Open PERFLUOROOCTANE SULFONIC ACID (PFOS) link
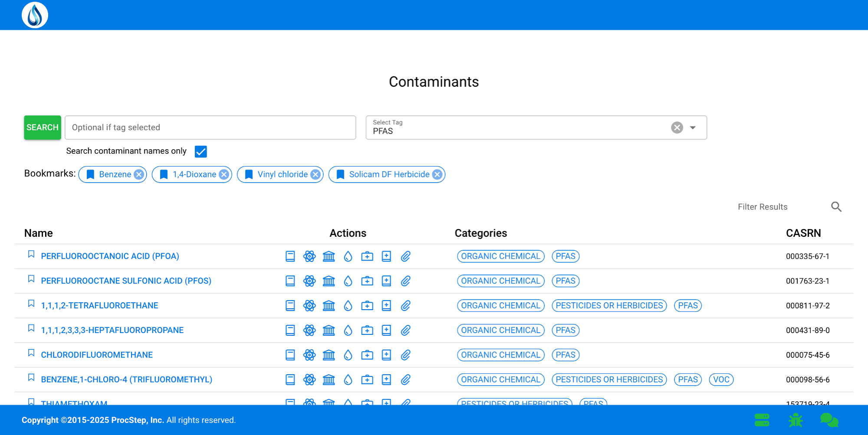 coord(126,281)
